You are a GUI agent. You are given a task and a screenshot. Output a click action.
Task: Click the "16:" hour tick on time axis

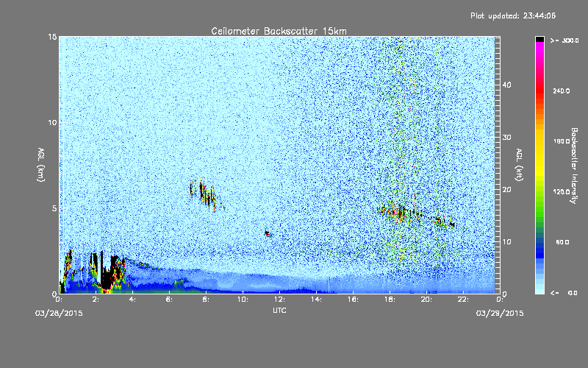click(x=353, y=300)
